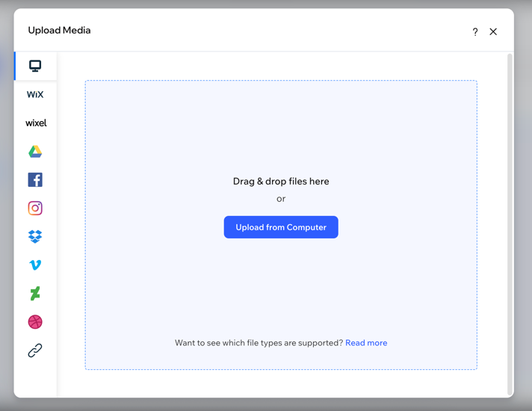Open the Wix media source
The height and width of the screenshot is (411, 532).
[35, 95]
